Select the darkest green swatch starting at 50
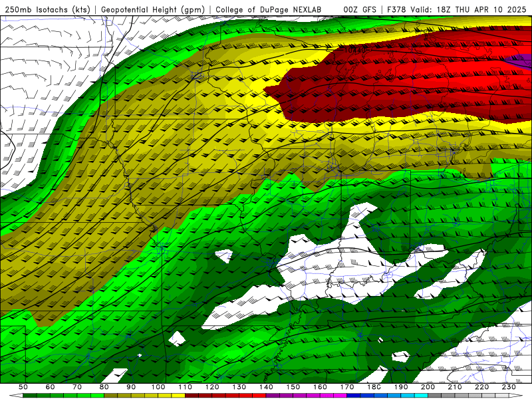 tap(29, 396)
